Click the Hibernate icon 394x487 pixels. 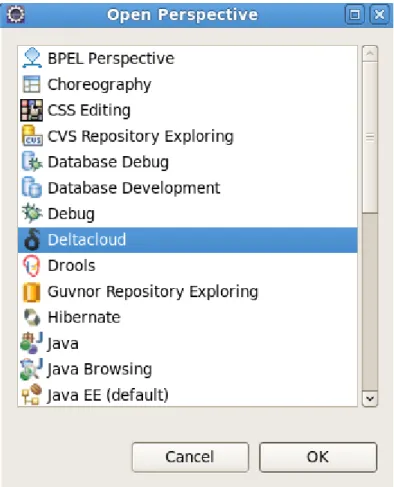(x=32, y=317)
